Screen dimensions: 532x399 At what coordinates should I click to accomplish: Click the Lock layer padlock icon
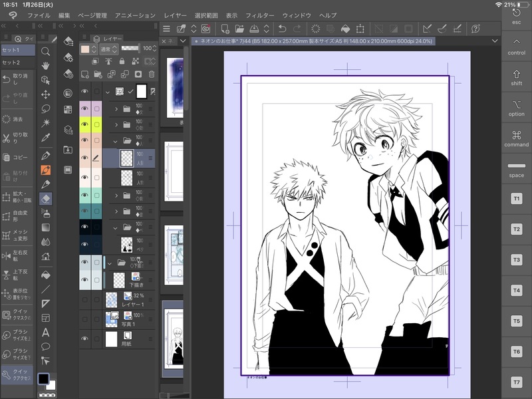click(122, 61)
